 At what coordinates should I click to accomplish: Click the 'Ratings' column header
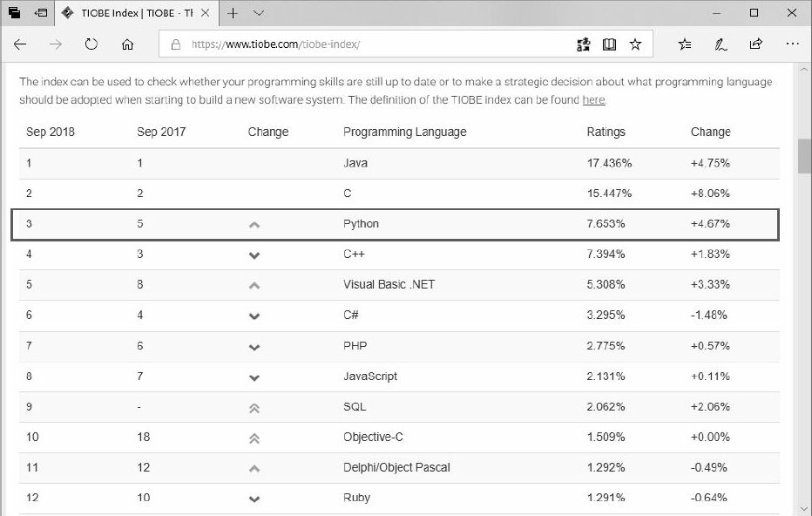click(606, 132)
